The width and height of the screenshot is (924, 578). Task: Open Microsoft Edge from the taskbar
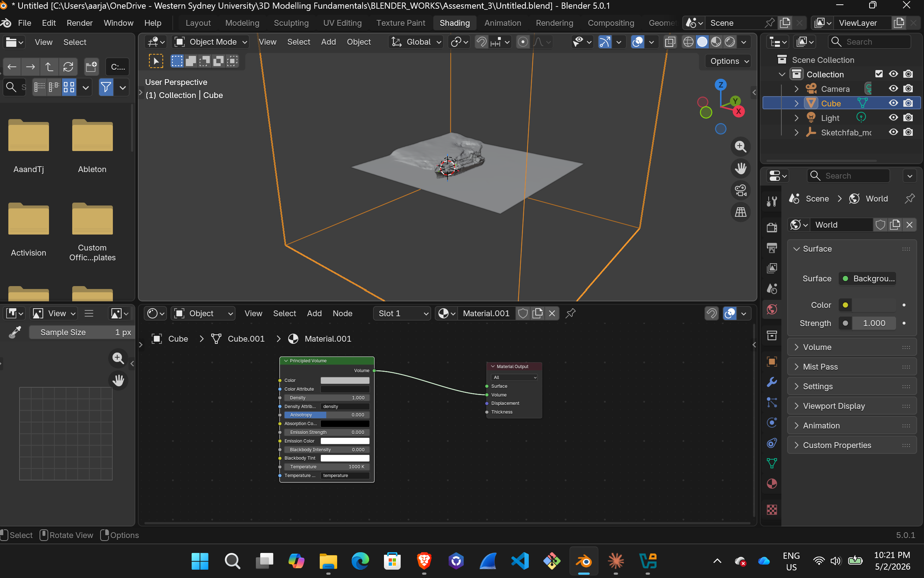coord(360,561)
